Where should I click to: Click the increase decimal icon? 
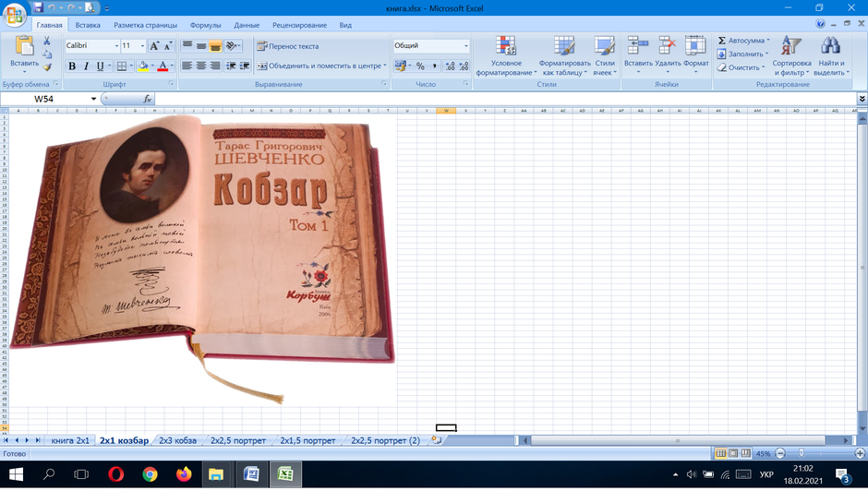tap(450, 66)
